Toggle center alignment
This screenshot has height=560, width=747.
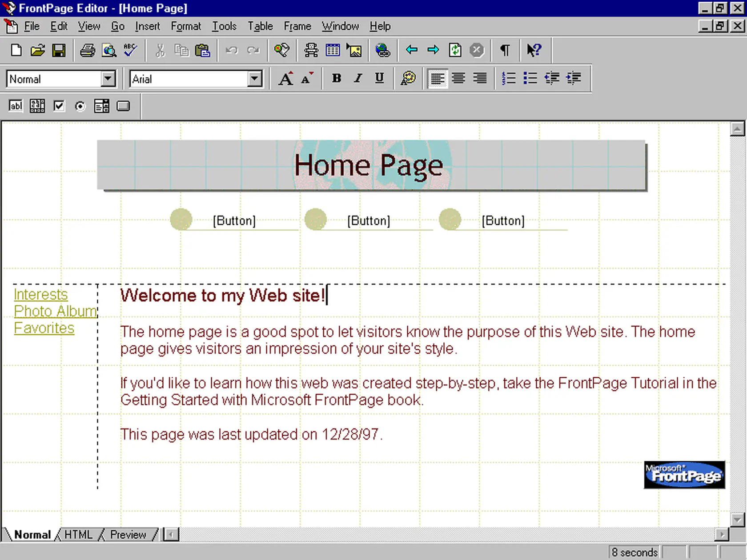(x=458, y=79)
